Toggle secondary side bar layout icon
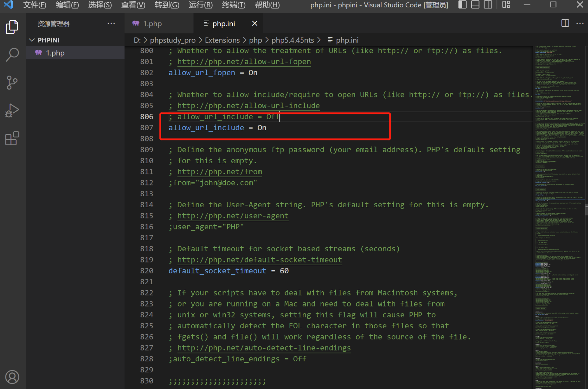 [488, 5]
